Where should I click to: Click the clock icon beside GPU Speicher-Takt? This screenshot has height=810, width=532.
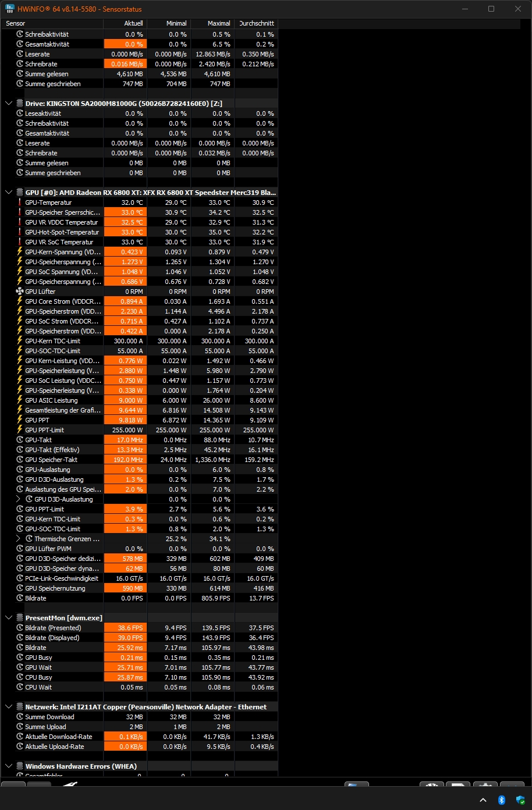click(20, 460)
